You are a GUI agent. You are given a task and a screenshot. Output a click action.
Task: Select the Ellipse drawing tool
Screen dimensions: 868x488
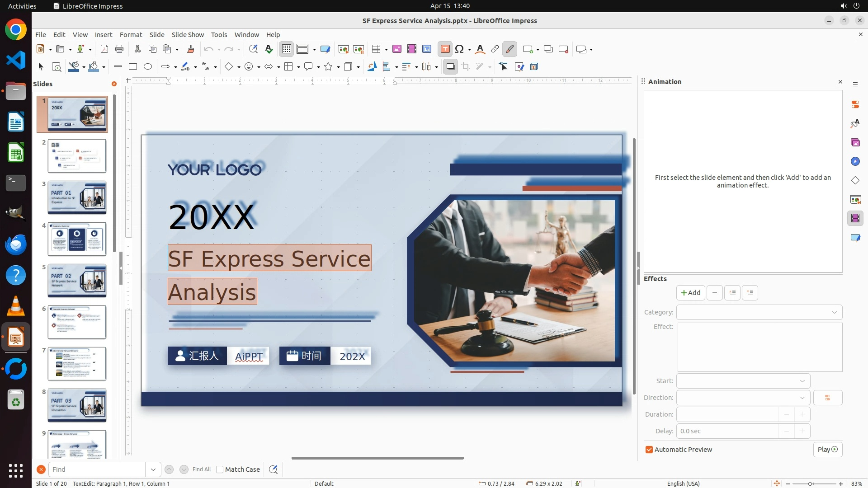(x=148, y=67)
